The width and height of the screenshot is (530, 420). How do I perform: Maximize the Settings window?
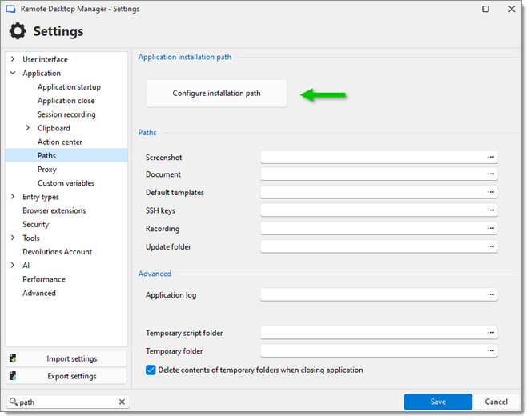pos(485,9)
